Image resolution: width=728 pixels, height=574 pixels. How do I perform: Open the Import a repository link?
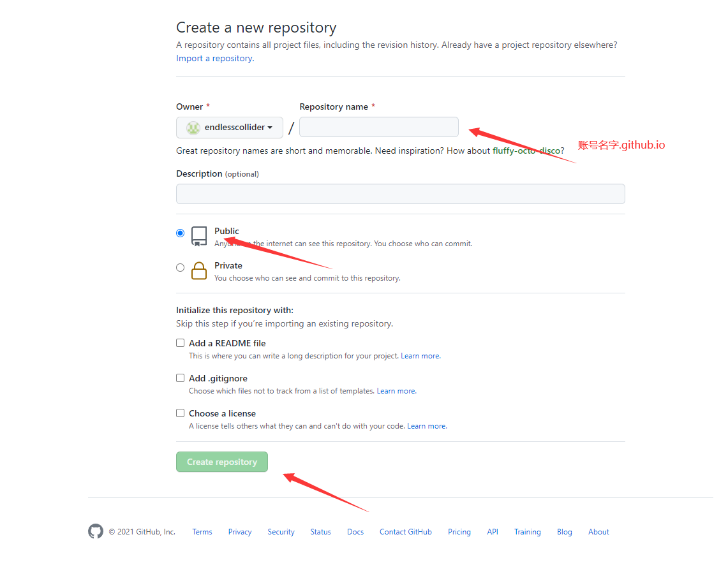point(215,59)
